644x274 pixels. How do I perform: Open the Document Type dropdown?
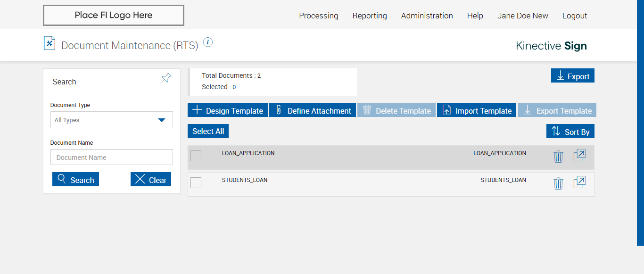112,120
